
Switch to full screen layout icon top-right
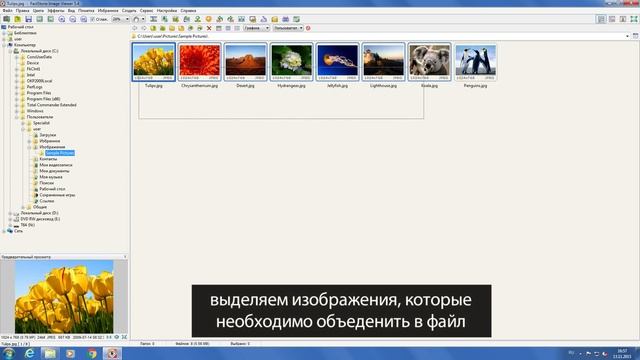tap(634, 19)
